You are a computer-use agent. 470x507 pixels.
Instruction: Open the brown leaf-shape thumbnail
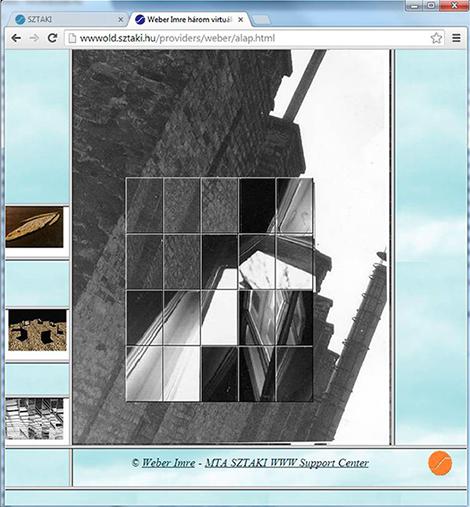pos(34,227)
